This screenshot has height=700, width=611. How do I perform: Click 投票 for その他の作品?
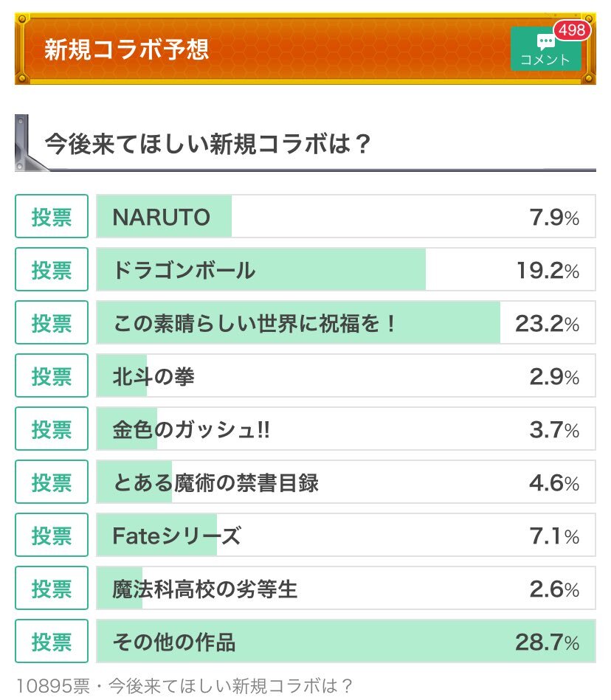pos(52,641)
